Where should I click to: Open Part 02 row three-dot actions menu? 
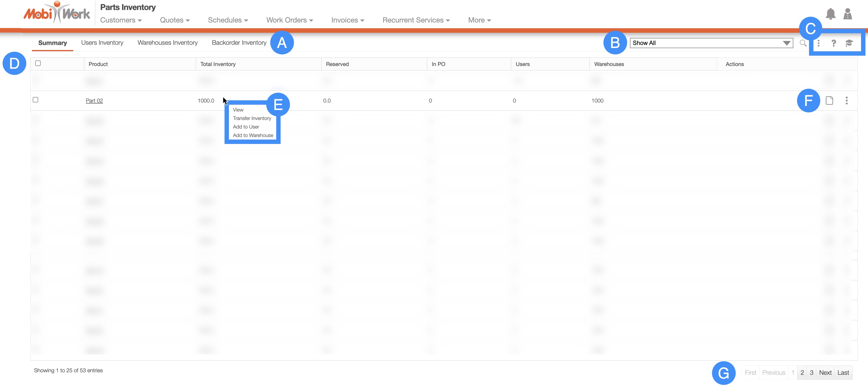click(846, 100)
